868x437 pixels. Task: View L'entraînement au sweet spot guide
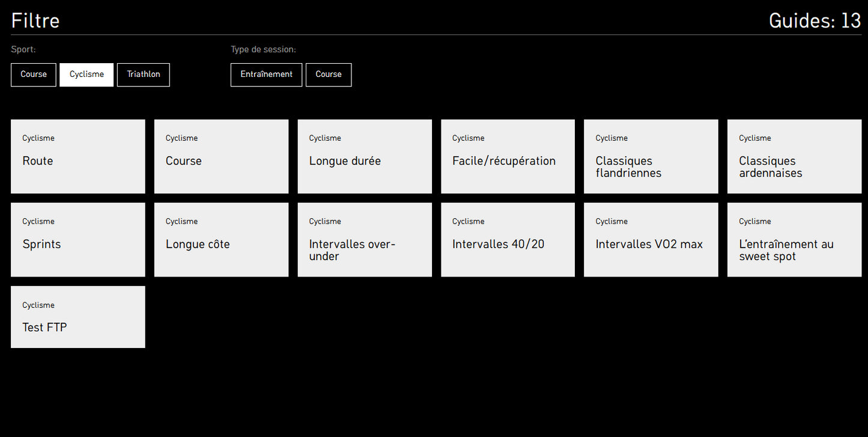(x=794, y=239)
